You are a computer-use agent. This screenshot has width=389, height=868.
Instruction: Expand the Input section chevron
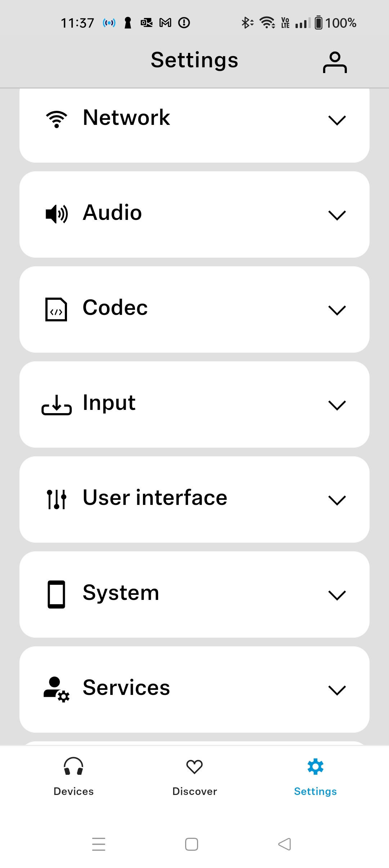(337, 405)
